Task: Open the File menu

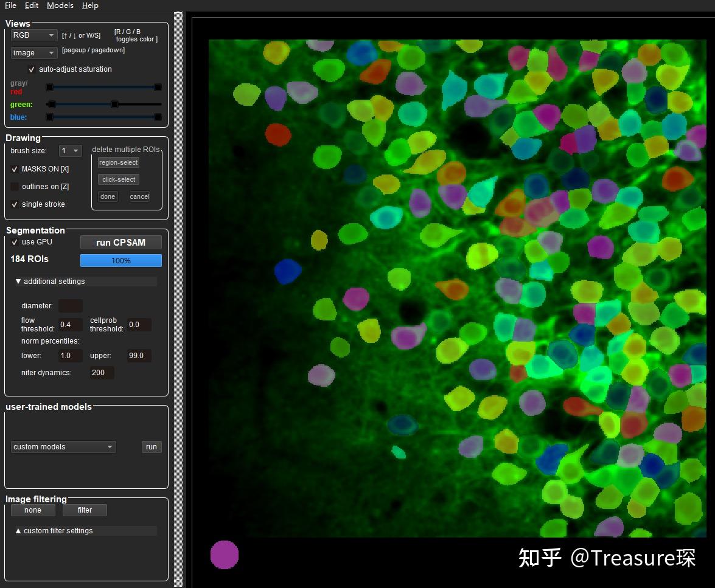Action: point(9,5)
